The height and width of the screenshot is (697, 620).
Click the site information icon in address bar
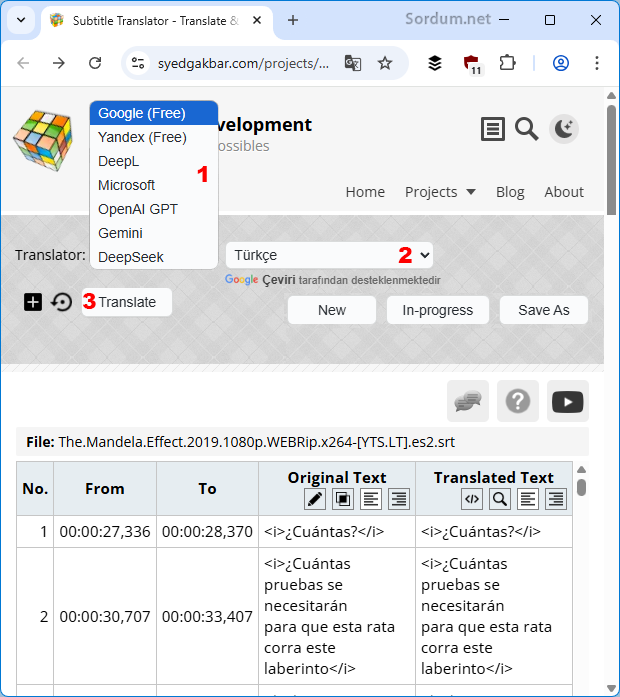coord(138,63)
